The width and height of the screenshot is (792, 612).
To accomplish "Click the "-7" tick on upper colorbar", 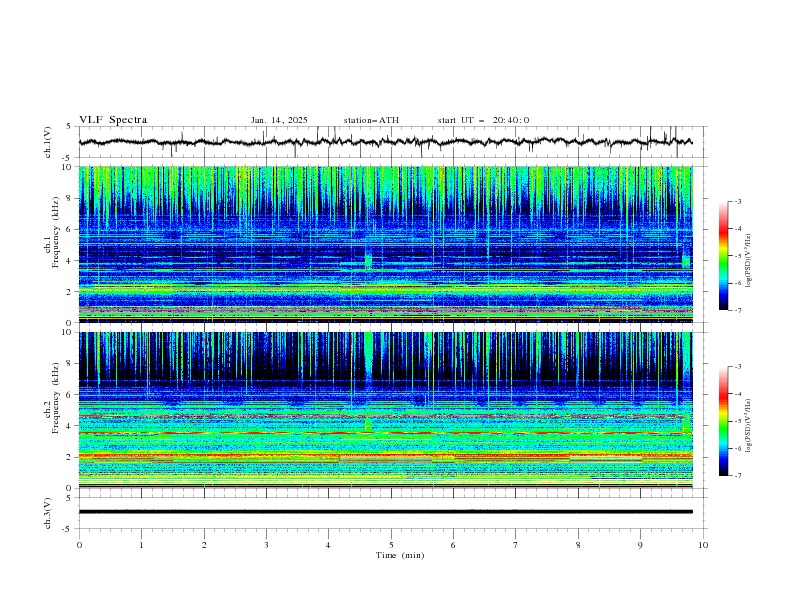I will click(x=737, y=310).
